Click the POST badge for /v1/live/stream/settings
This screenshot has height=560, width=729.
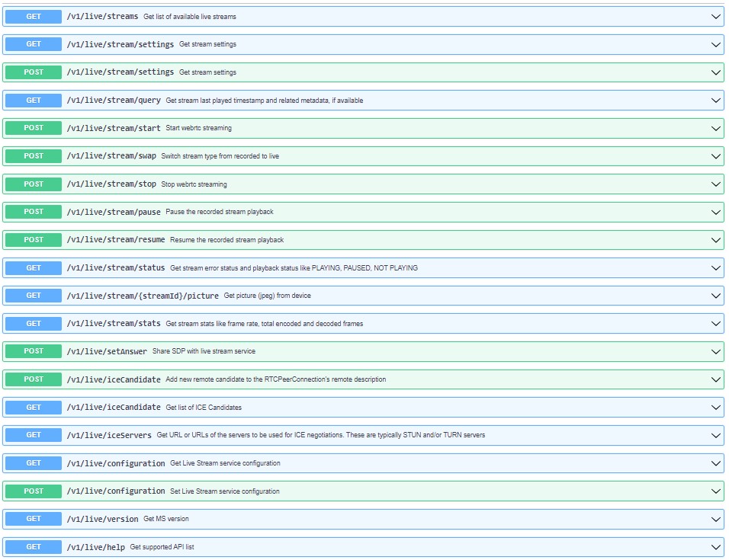point(34,72)
